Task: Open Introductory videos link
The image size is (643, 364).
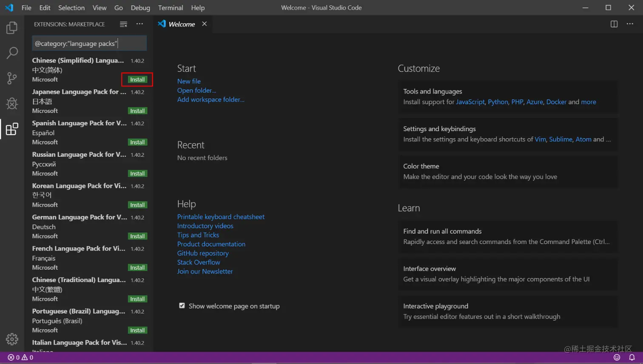Action: point(205,226)
